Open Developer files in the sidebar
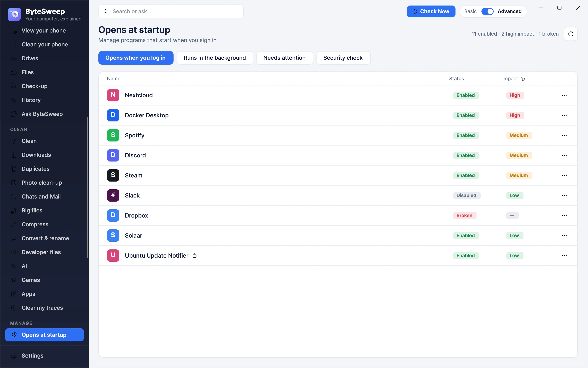The image size is (588, 368). pos(45,252)
